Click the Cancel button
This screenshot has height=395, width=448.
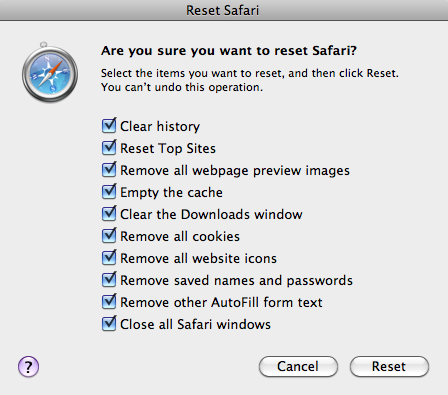click(x=298, y=366)
